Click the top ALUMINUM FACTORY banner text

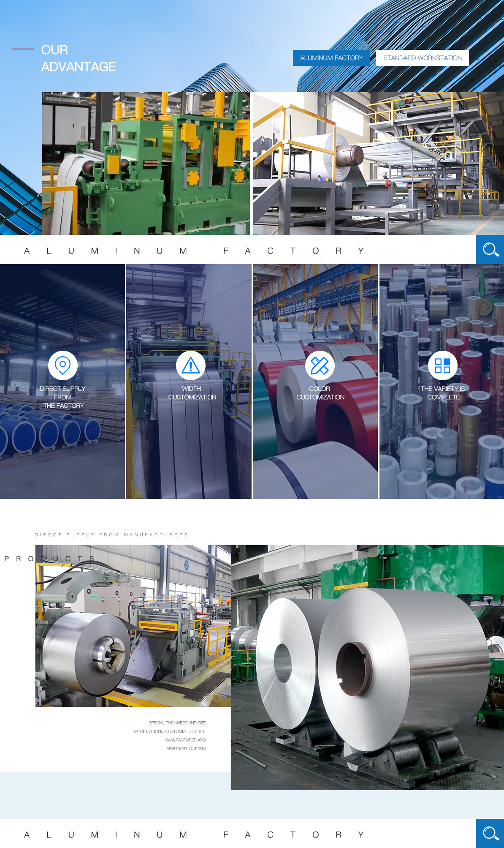coord(194,251)
